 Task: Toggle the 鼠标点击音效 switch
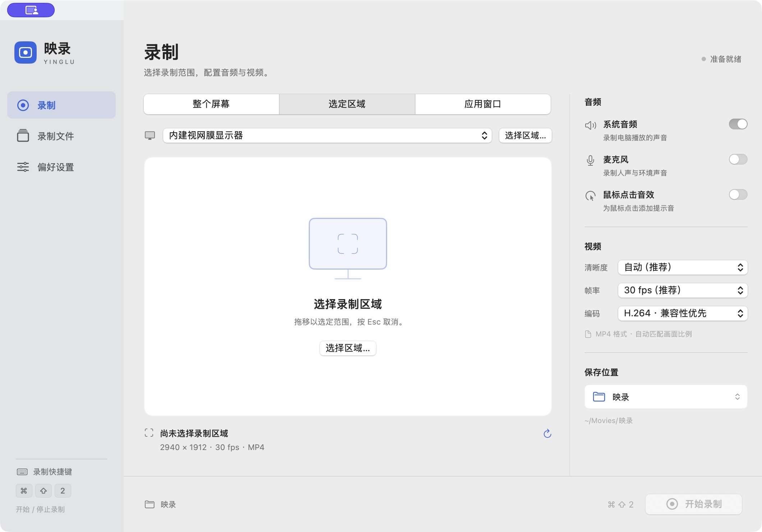(x=738, y=194)
